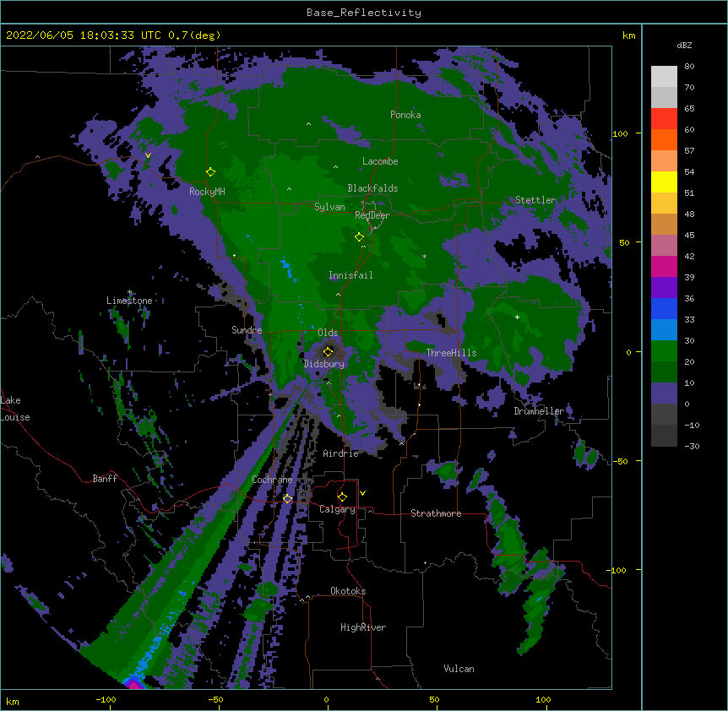Select the bright green swatch below 30 dBZ

point(664,351)
